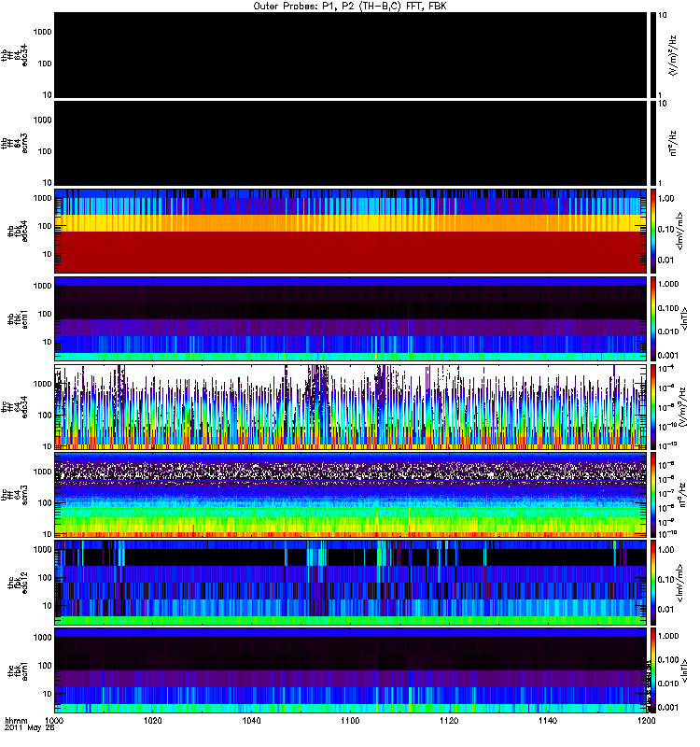Click the 'hhmm 2011 May 28' date label
This screenshot has height=747, width=700.
22,726
